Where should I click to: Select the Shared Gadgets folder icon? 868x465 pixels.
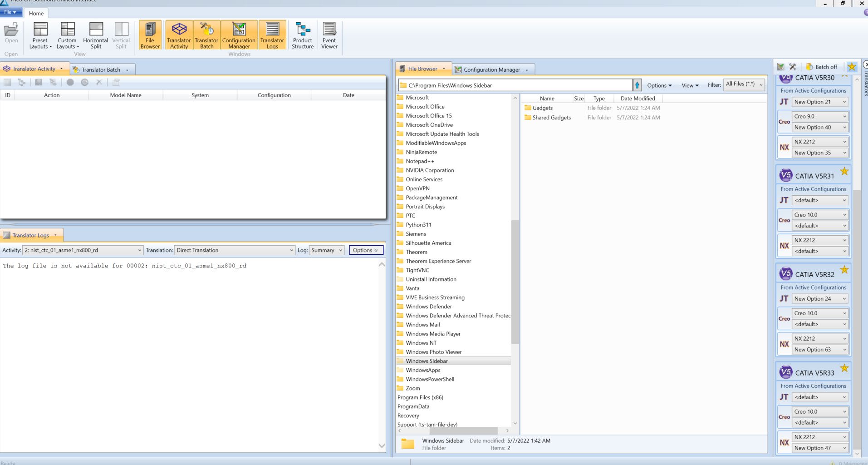[x=528, y=117]
